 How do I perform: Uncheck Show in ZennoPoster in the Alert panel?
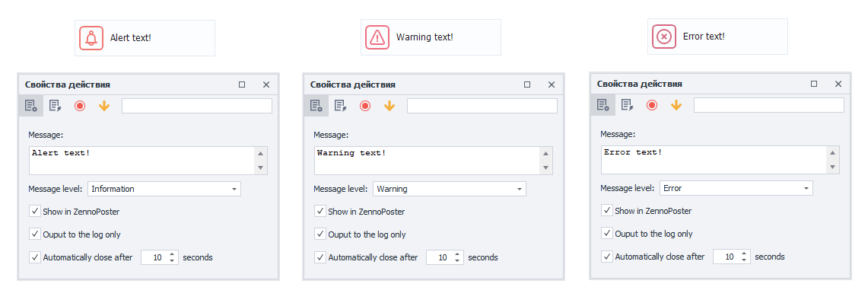point(35,211)
